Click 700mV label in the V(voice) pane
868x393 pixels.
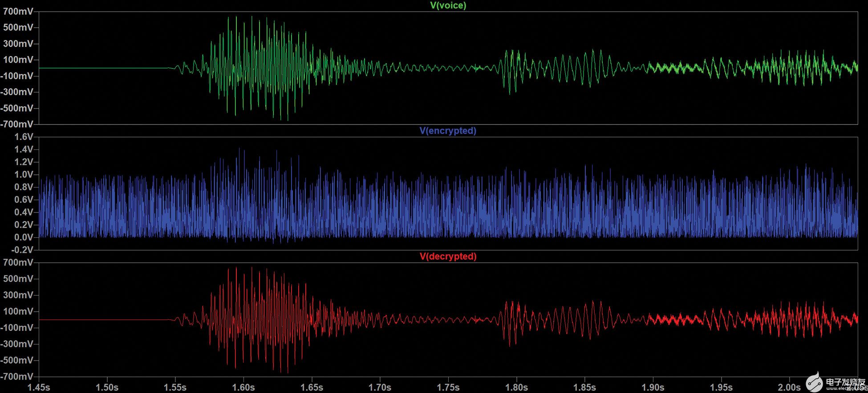point(18,12)
